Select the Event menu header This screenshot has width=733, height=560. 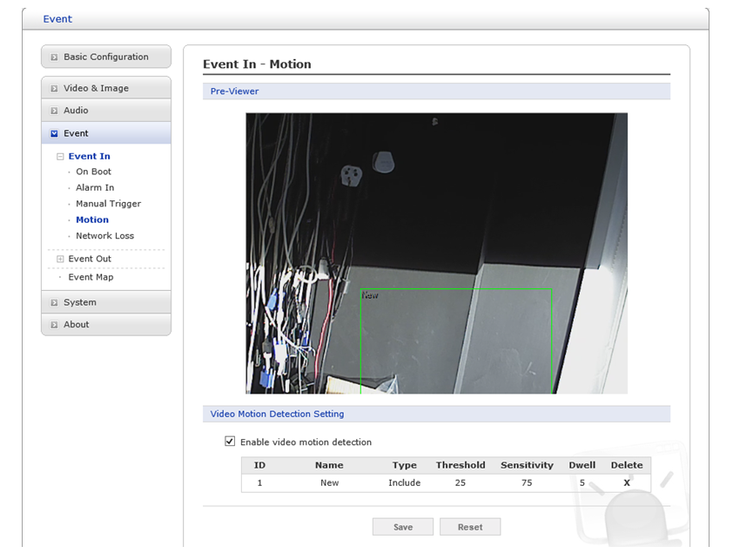106,133
